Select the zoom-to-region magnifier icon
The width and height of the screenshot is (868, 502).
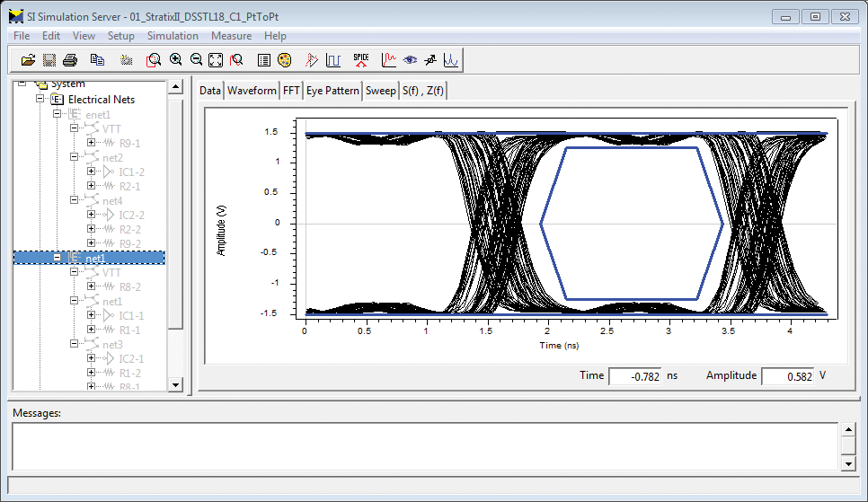coord(154,60)
